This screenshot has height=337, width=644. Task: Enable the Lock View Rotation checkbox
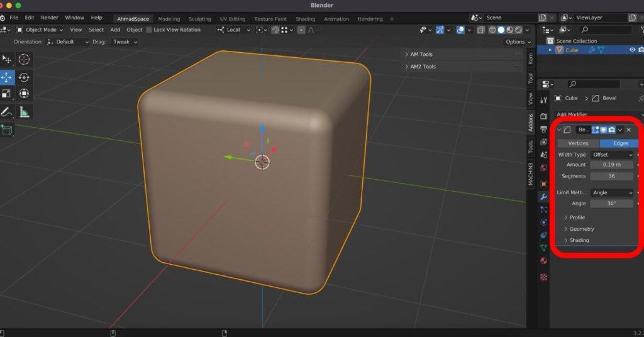[x=149, y=30]
